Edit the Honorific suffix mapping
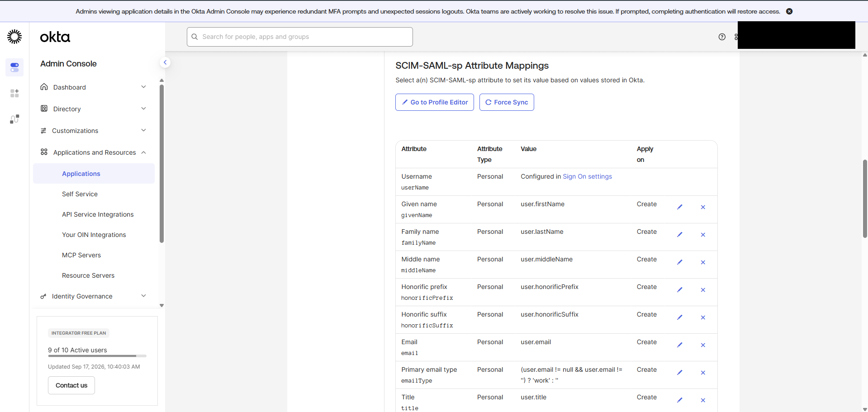 pyautogui.click(x=679, y=317)
